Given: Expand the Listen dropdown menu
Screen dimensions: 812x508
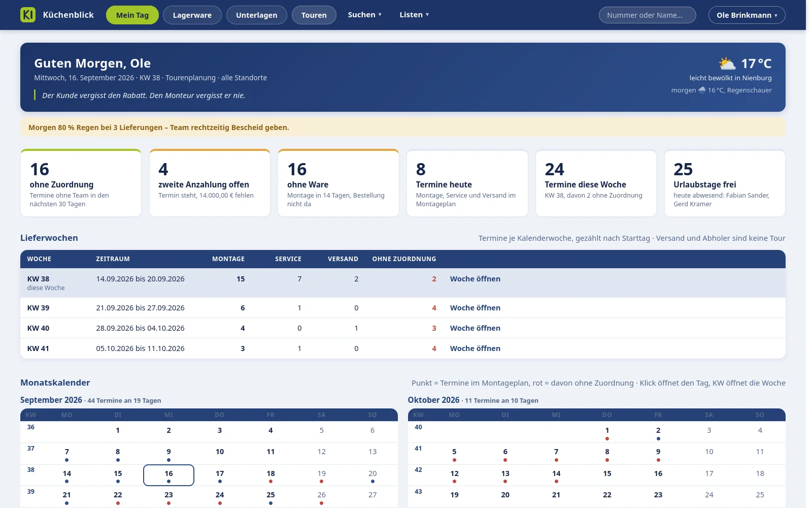Looking at the screenshot, I should (x=414, y=15).
